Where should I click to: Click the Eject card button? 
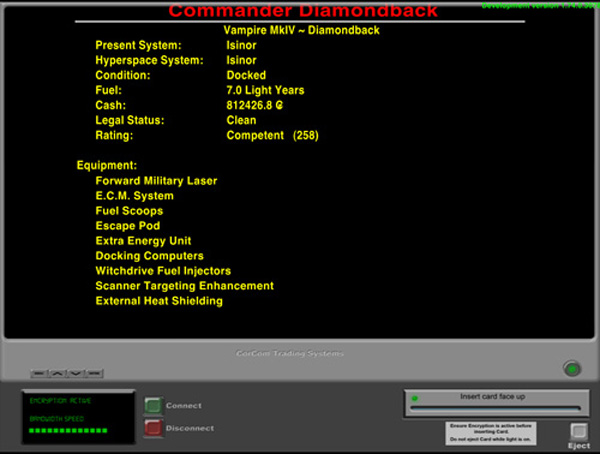tap(578, 432)
